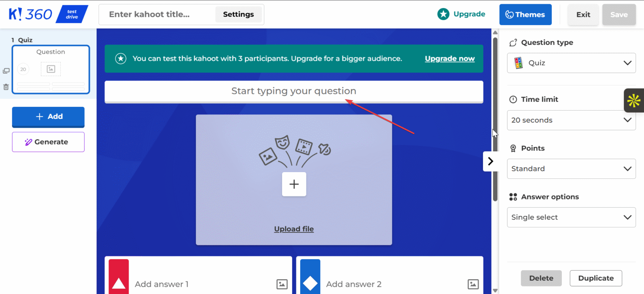Click the media type icons illustration
The height and width of the screenshot is (294, 644).
[x=295, y=152]
